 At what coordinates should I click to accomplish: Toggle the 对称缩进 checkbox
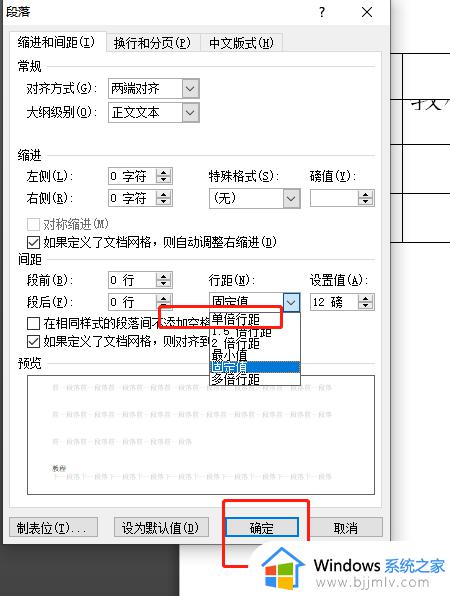[x=33, y=224]
